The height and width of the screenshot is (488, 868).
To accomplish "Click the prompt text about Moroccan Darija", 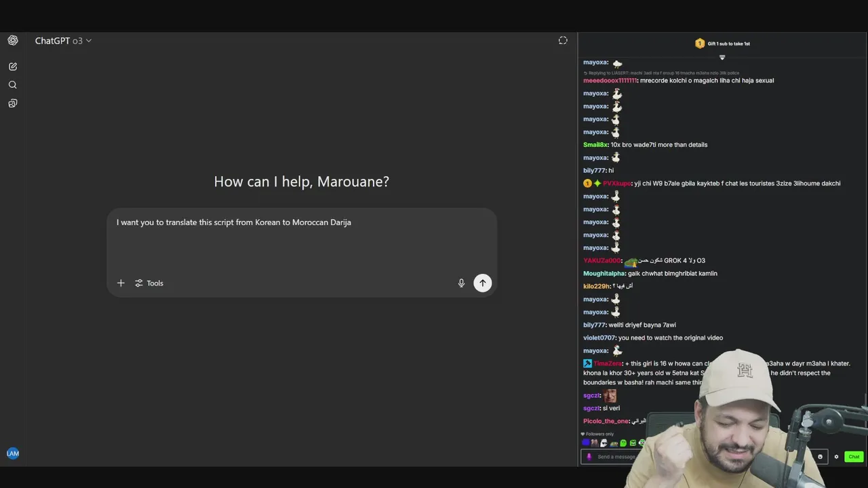I will coord(234,222).
